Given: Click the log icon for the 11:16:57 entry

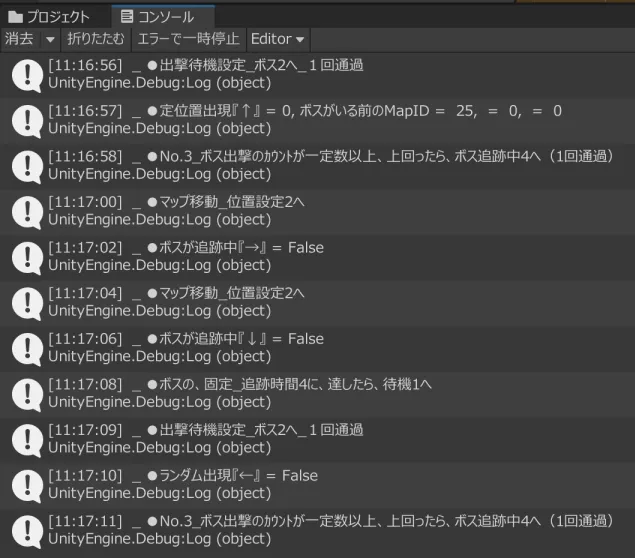Looking at the screenshot, I should pyautogui.click(x=27, y=121).
